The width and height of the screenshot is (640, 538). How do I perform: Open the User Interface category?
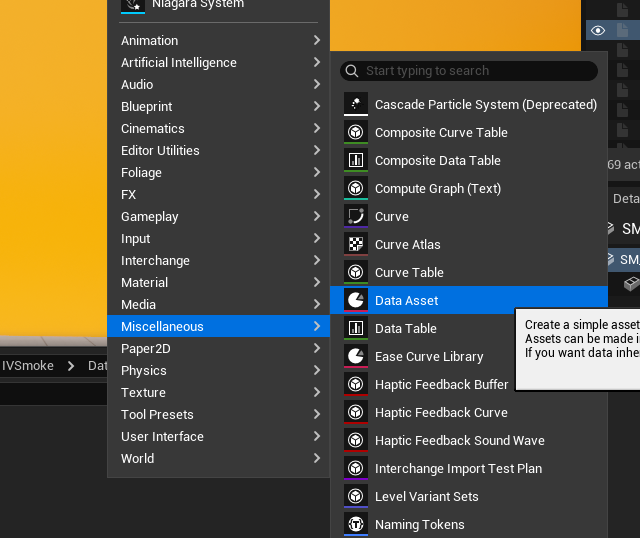point(162,436)
